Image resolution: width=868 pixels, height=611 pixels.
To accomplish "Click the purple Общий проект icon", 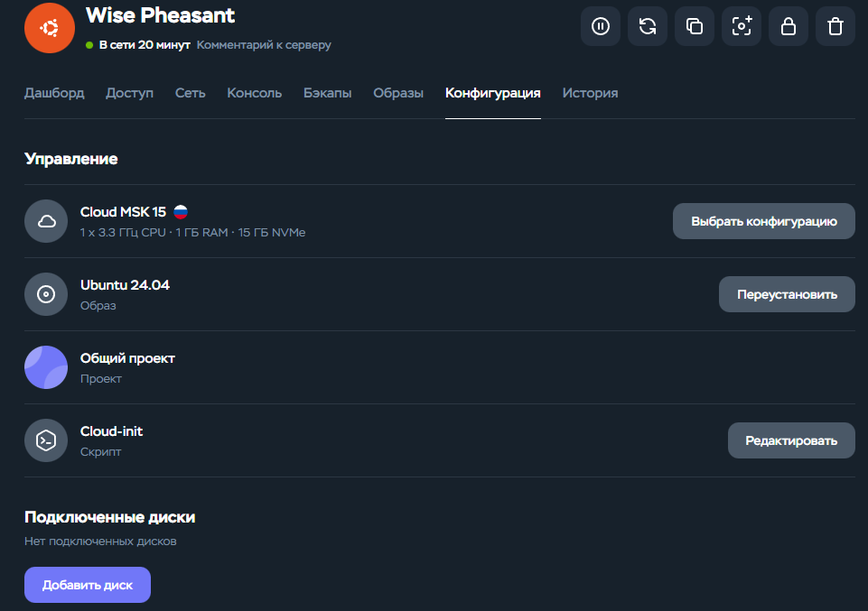I will (46, 367).
